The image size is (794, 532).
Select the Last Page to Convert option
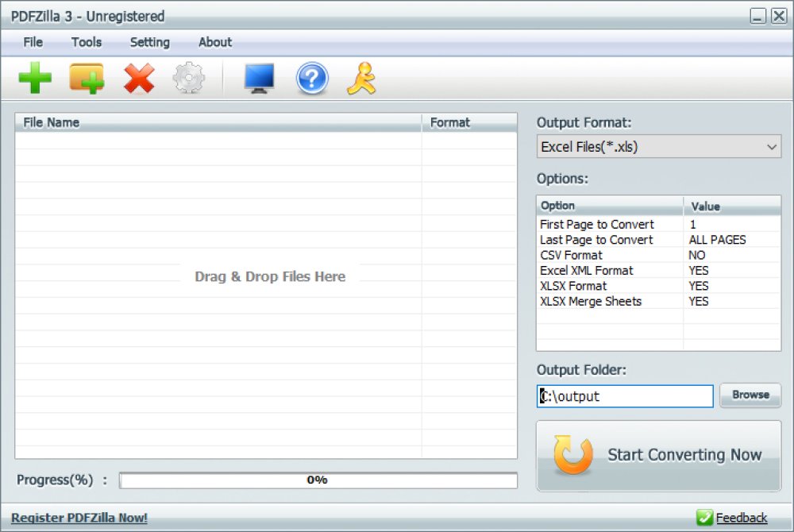[596, 240]
